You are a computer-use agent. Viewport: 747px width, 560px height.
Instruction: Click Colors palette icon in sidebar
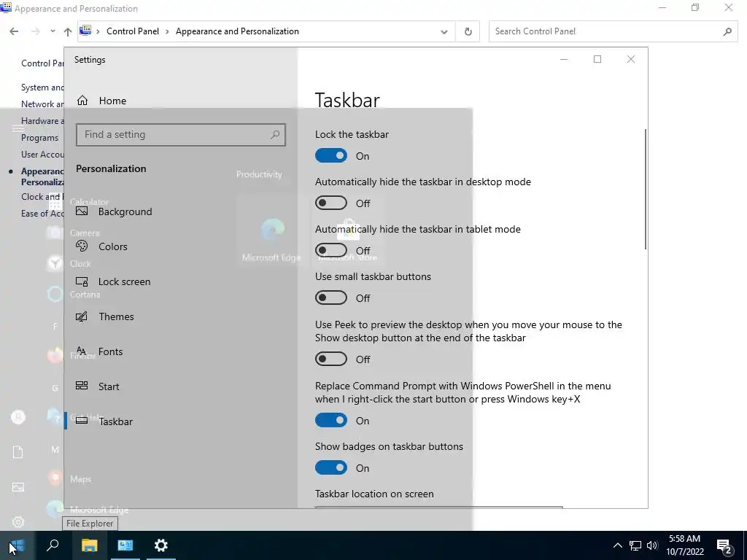[82, 246]
